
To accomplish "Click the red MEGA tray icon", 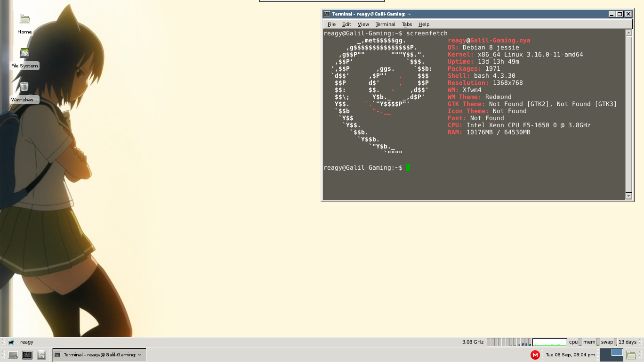I will pos(535,355).
